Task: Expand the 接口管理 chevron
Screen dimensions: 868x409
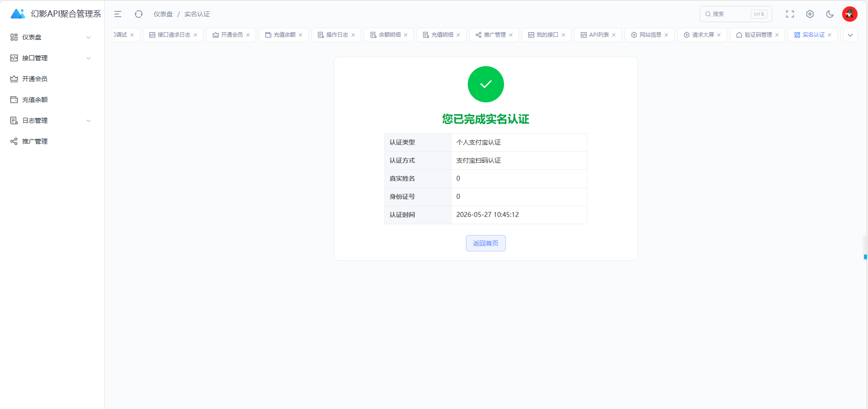Action: pyautogui.click(x=89, y=58)
